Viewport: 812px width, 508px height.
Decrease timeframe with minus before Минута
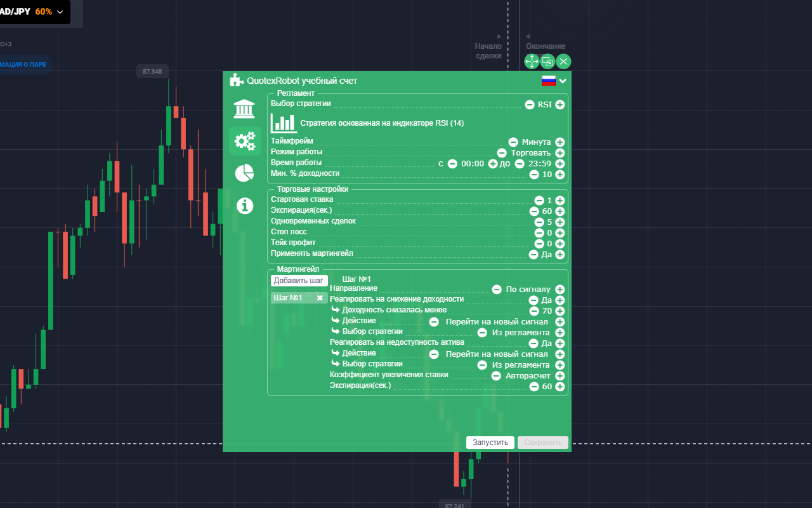(x=514, y=142)
